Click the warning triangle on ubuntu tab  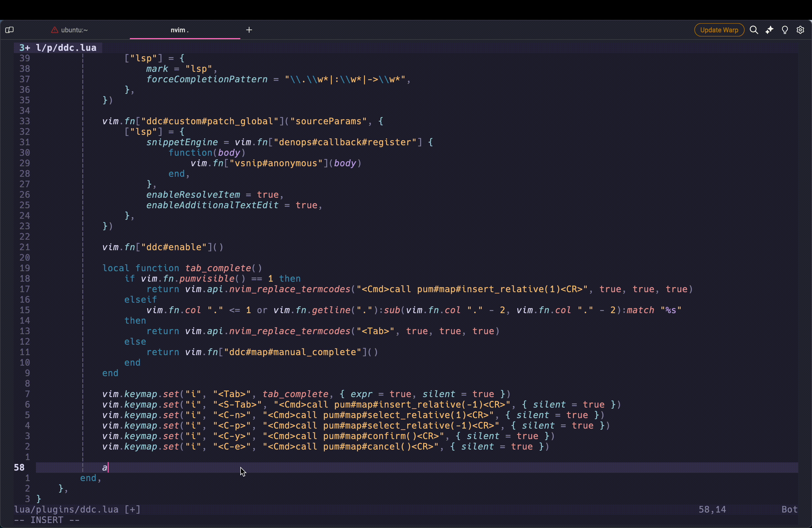click(x=55, y=30)
